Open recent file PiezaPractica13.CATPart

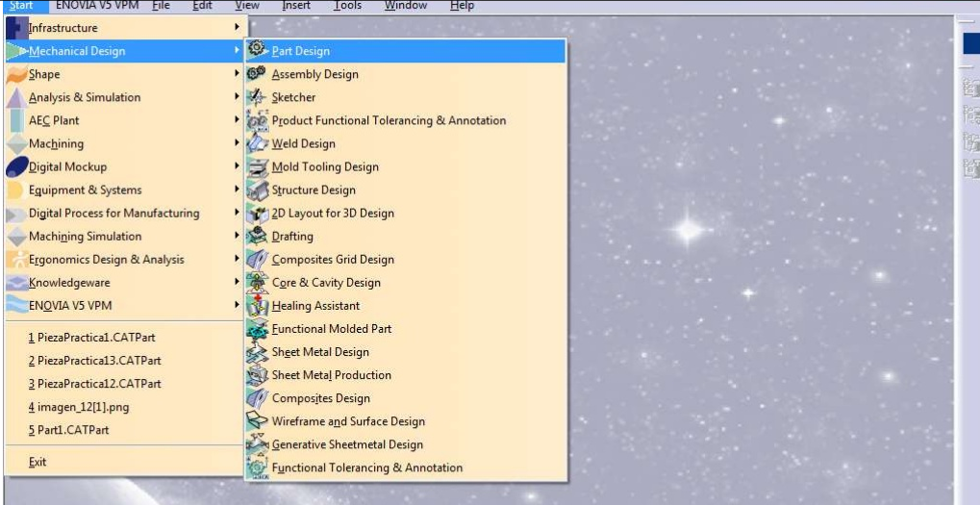click(95, 361)
